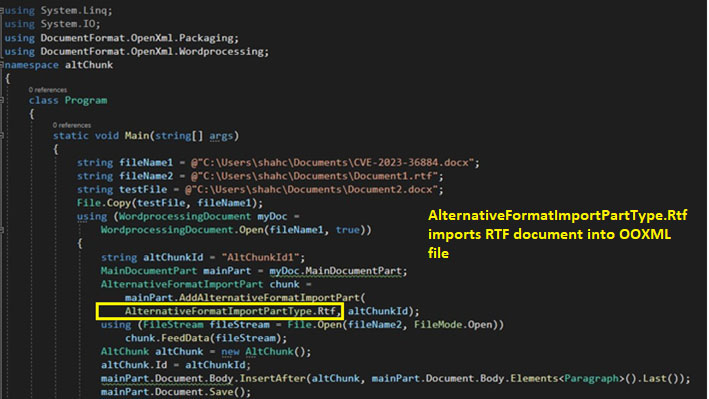709x399 pixels.
Task: Click altChunk.Id = altChunkId statement
Action: tap(175, 365)
